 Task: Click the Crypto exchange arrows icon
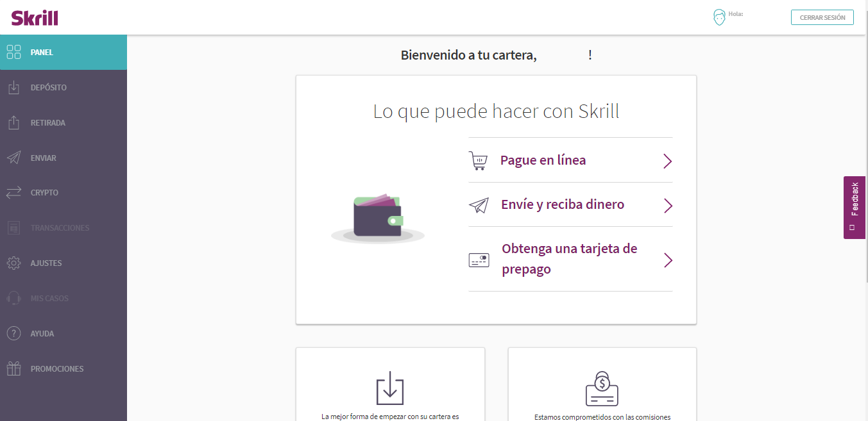[x=13, y=192]
